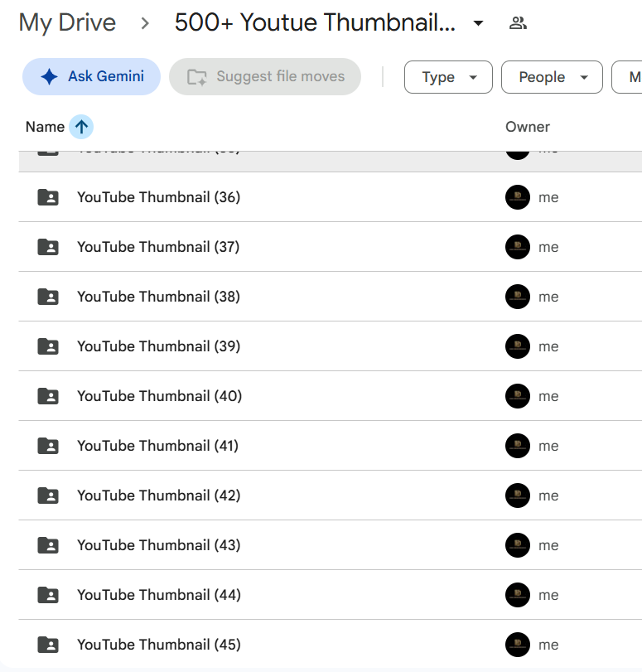
Task: Open the 500+ Youtue Thumbnail folder dropdown arrow
Action: pyautogui.click(x=478, y=23)
